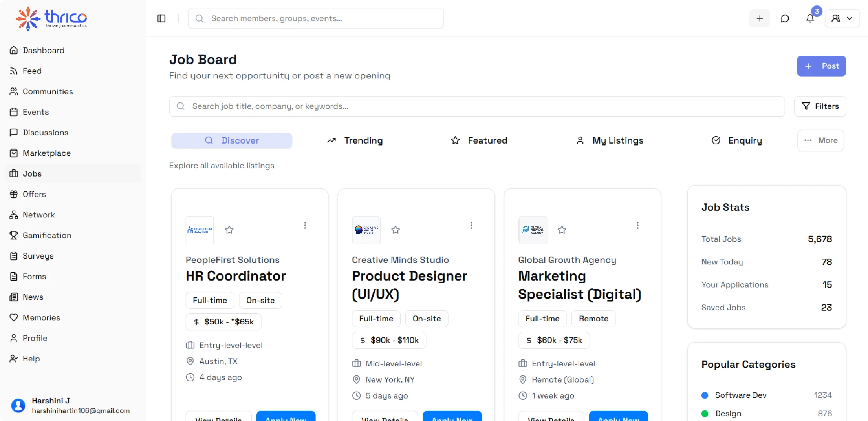
Task: Click the Your Applications stat row
Action: (x=767, y=285)
